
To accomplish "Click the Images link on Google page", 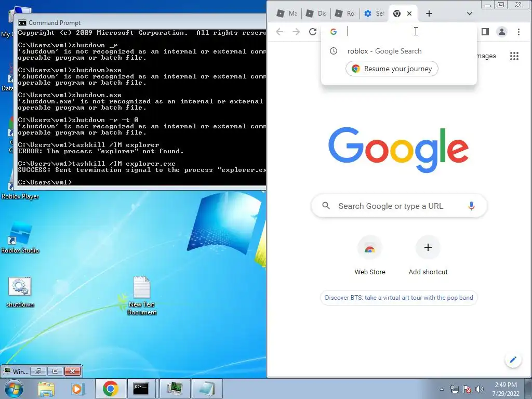I will click(486, 56).
